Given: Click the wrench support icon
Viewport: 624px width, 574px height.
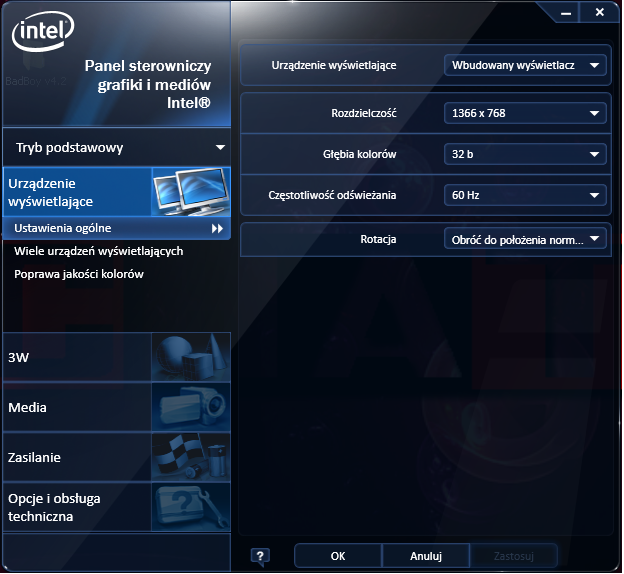Looking at the screenshot, I should coord(191,507).
